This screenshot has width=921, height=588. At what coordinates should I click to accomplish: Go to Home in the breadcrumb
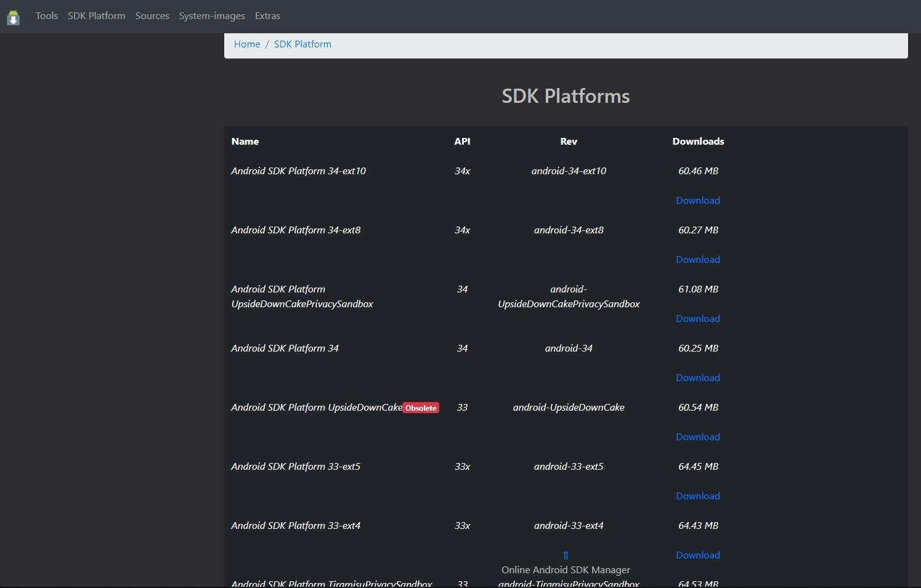[247, 44]
